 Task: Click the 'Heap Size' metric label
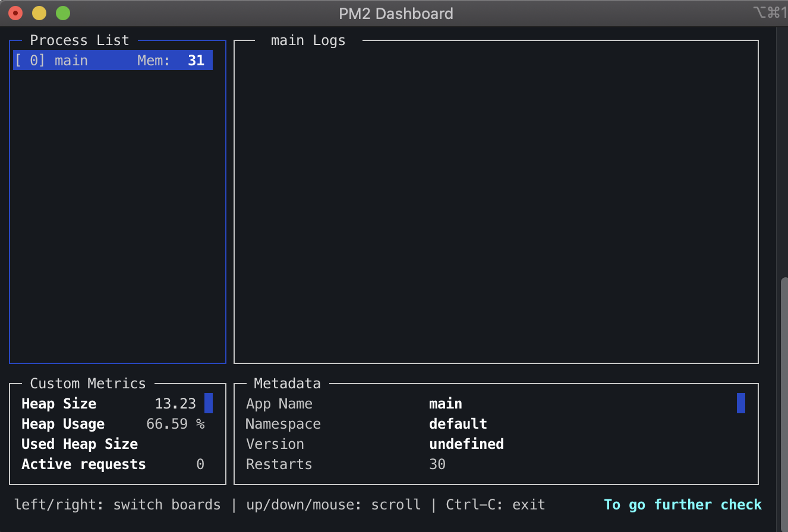point(59,404)
